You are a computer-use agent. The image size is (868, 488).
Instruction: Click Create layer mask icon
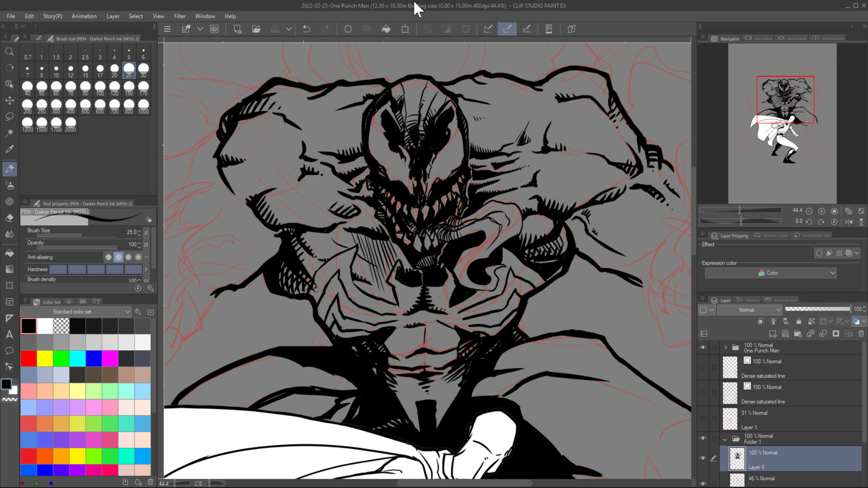tap(836, 333)
